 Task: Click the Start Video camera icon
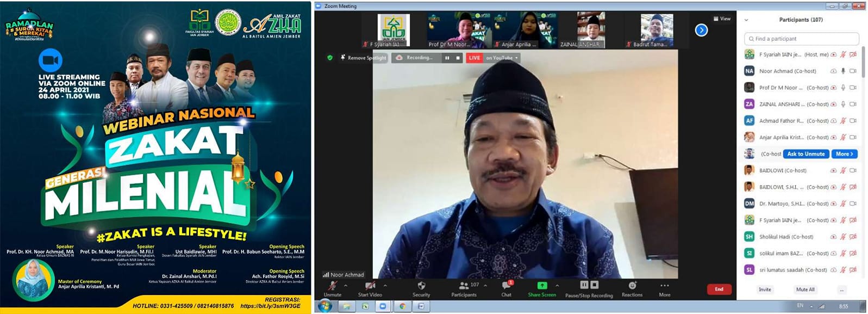point(370,286)
